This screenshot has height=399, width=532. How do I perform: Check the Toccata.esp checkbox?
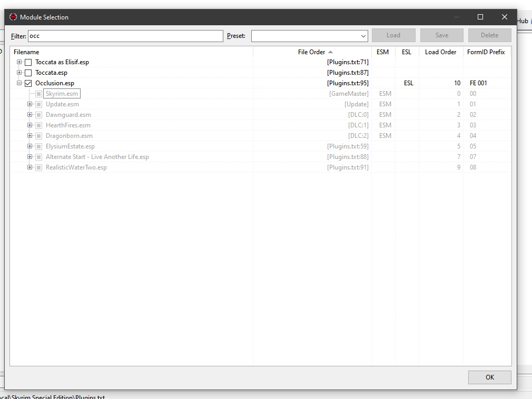coord(28,73)
